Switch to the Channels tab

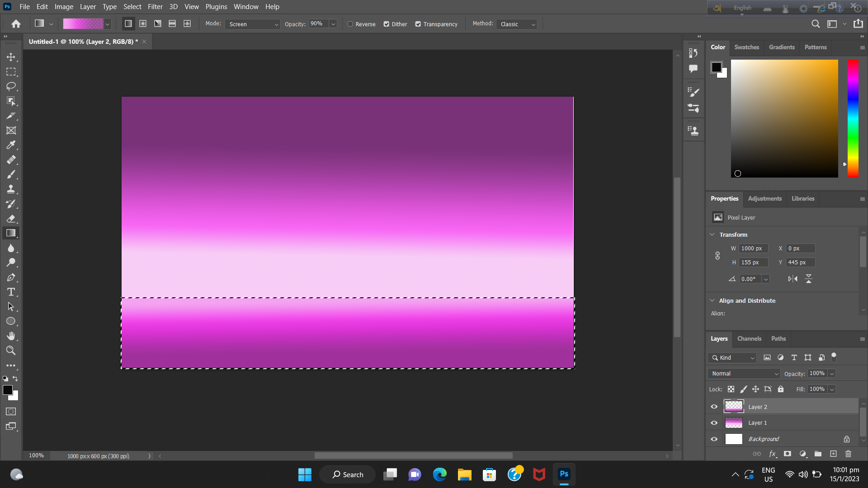click(749, 338)
